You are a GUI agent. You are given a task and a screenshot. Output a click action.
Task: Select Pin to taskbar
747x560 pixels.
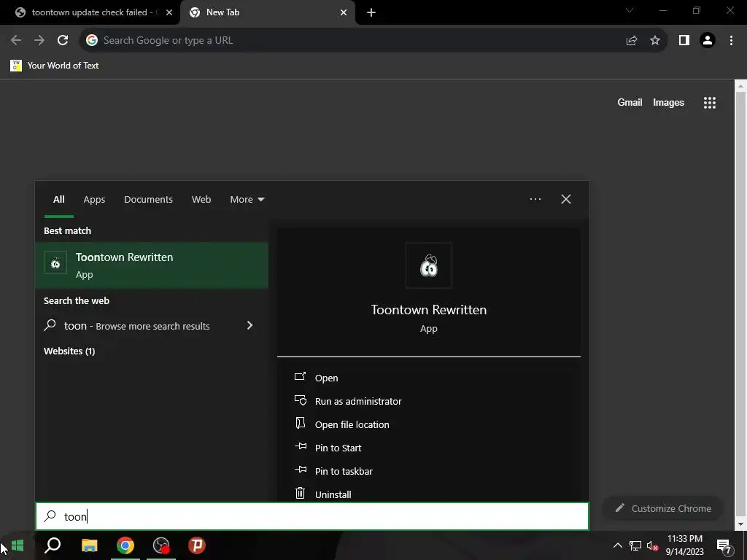pos(344,472)
